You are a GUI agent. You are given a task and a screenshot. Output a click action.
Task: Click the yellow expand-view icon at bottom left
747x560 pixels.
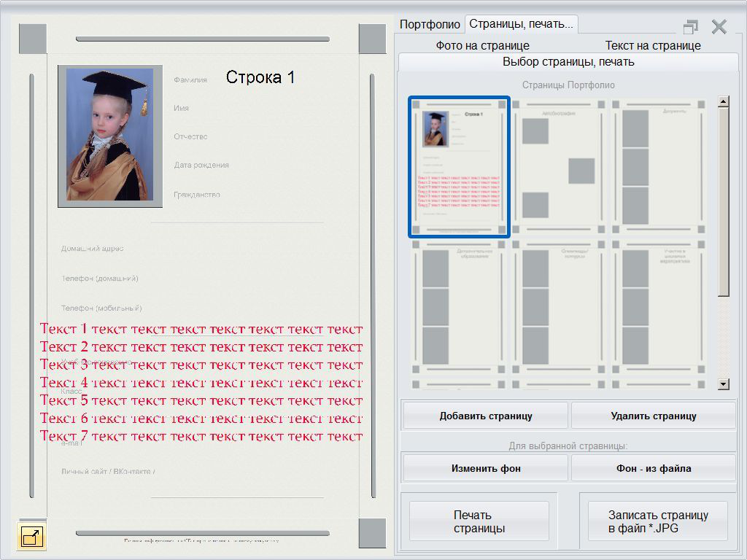coord(31,537)
